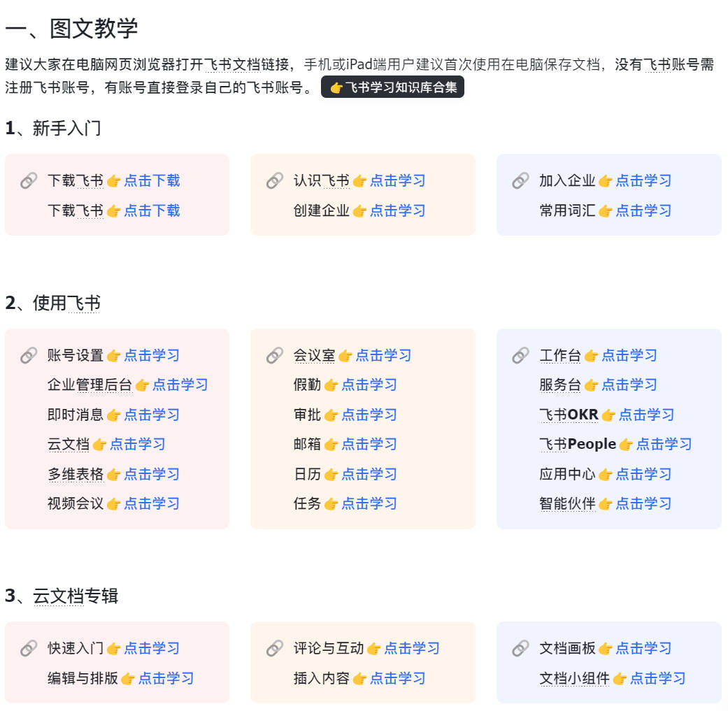Click the chain link icon beside 工作台

click(520, 355)
